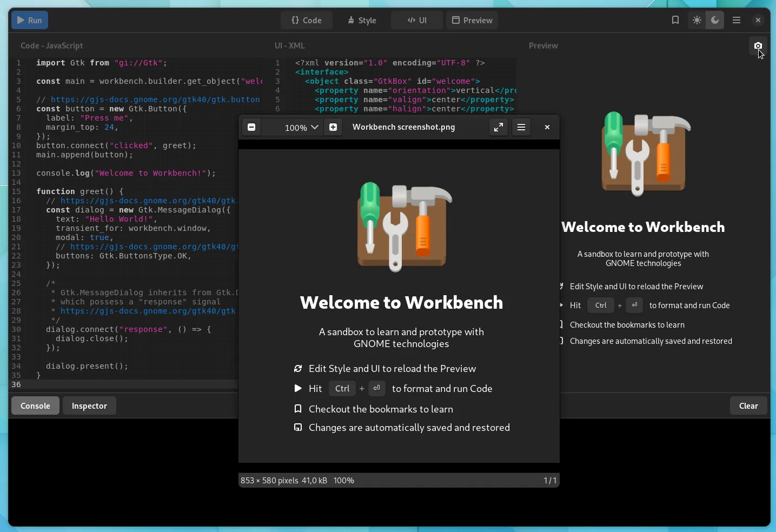This screenshot has height=532, width=776.
Task: Toggle the Style panel
Action: (x=362, y=21)
